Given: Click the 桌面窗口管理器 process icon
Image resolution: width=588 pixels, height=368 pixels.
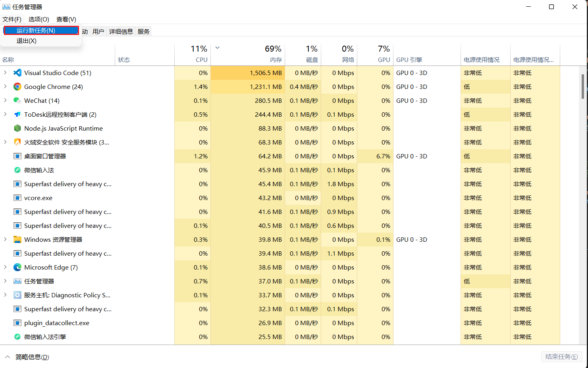Looking at the screenshot, I should click(17, 156).
